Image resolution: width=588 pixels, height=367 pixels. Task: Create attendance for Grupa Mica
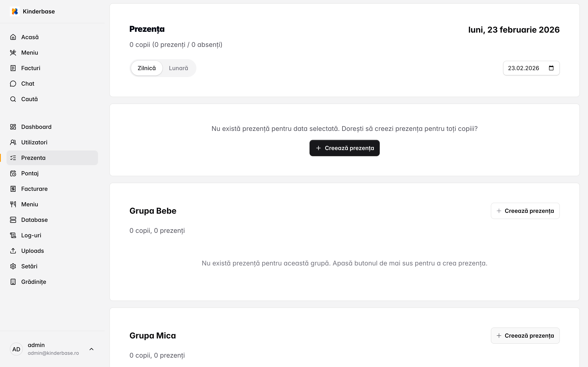click(x=525, y=336)
